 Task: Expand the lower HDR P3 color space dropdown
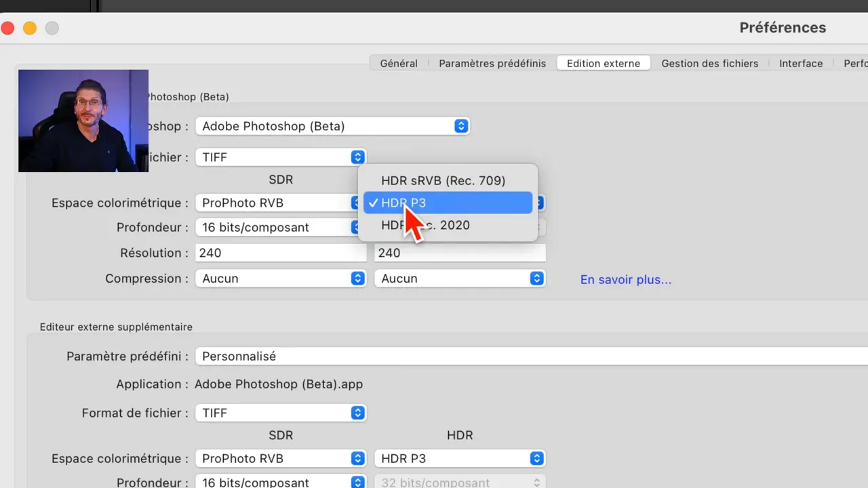tap(460, 458)
